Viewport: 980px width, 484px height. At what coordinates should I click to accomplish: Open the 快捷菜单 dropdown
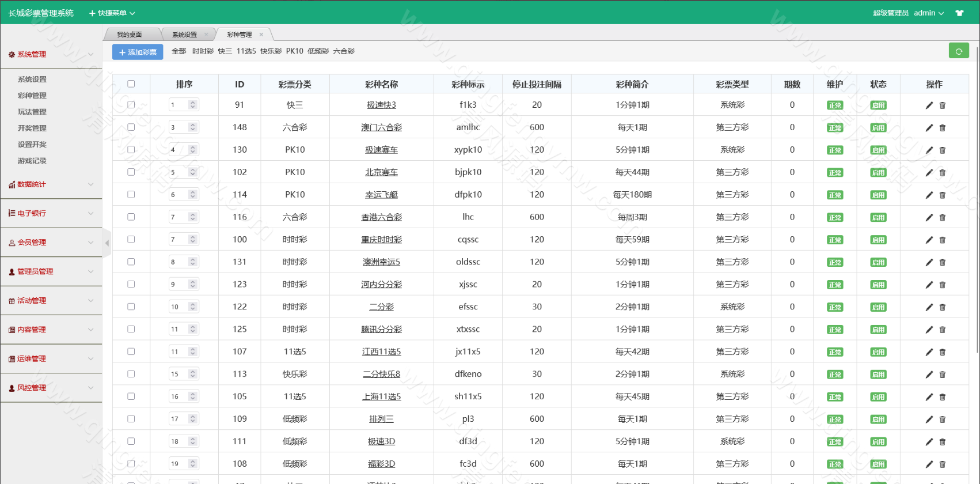pyautogui.click(x=112, y=13)
